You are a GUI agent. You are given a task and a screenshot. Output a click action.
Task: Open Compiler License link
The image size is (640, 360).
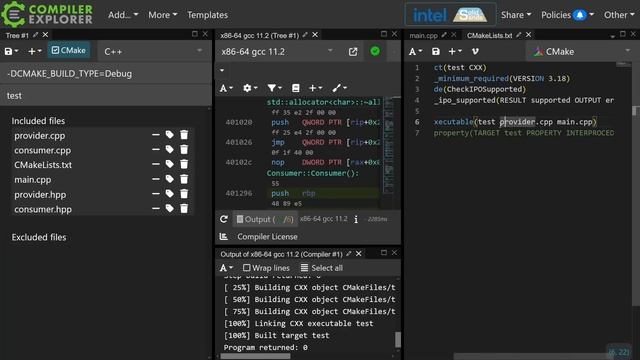pyautogui.click(x=267, y=237)
